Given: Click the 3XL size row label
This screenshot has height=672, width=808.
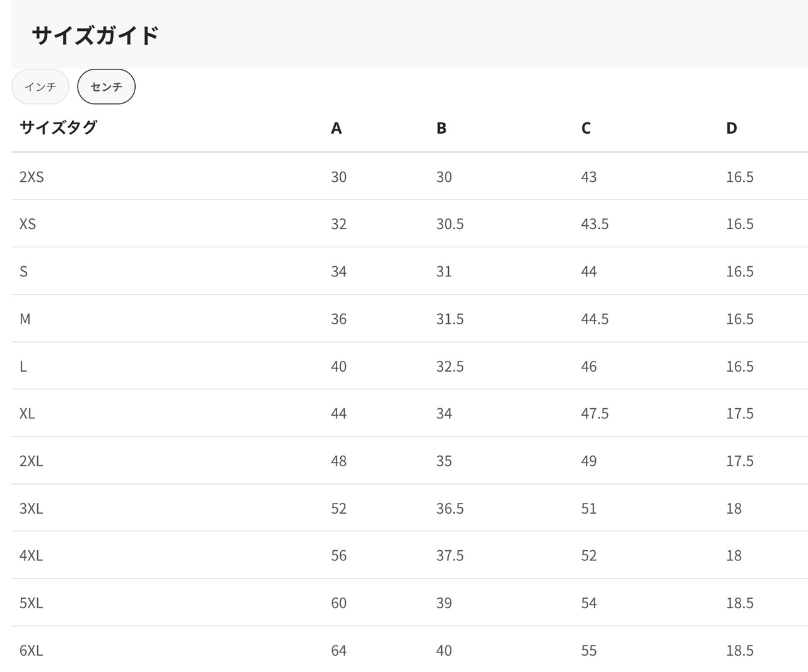Looking at the screenshot, I should (x=32, y=508).
